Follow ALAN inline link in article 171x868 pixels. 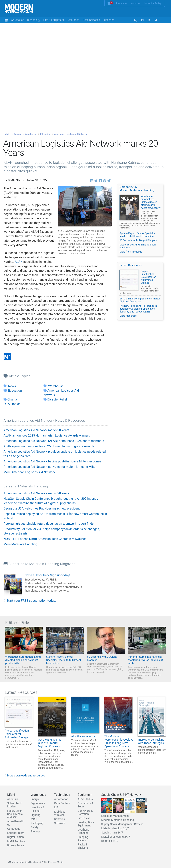pyautogui.click(x=19, y=262)
